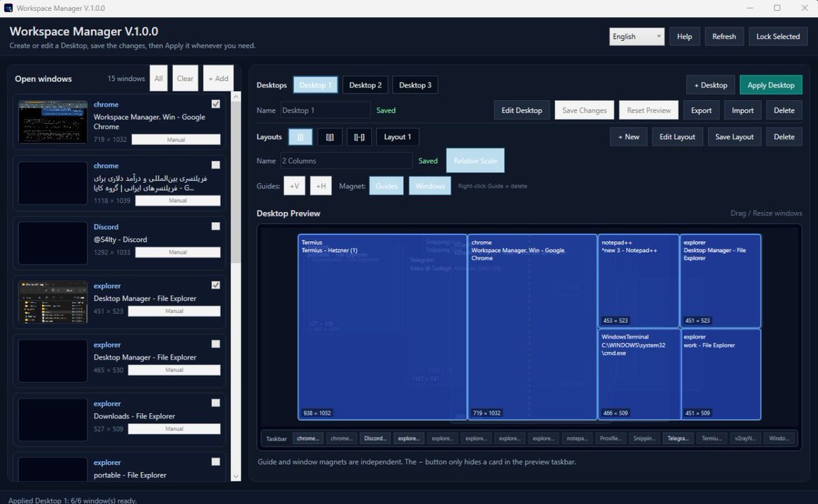Click the Save Layout button
Viewport: 818px width, 504px height.
click(x=734, y=137)
